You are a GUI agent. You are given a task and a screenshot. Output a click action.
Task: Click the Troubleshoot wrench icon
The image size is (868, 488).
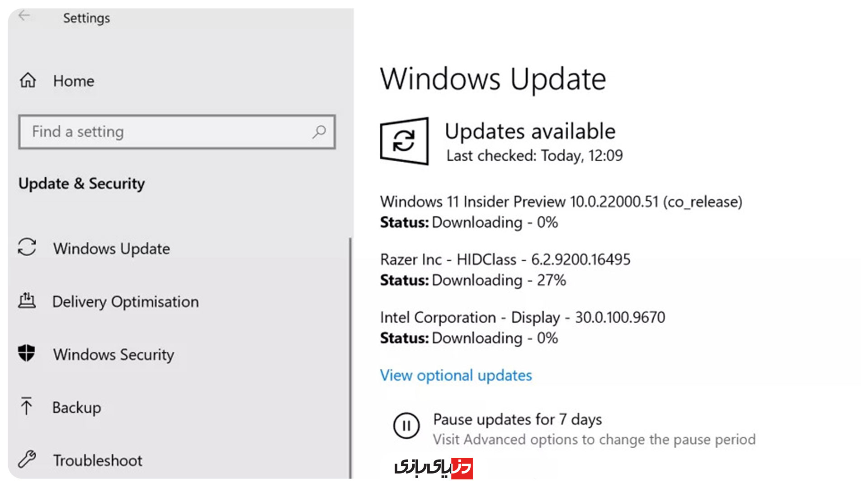pos(27,459)
